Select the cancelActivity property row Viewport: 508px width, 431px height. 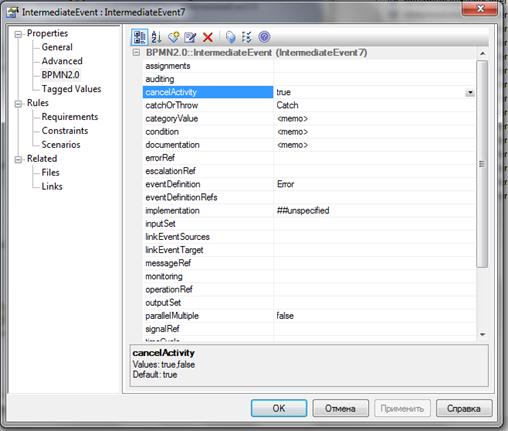(x=308, y=92)
